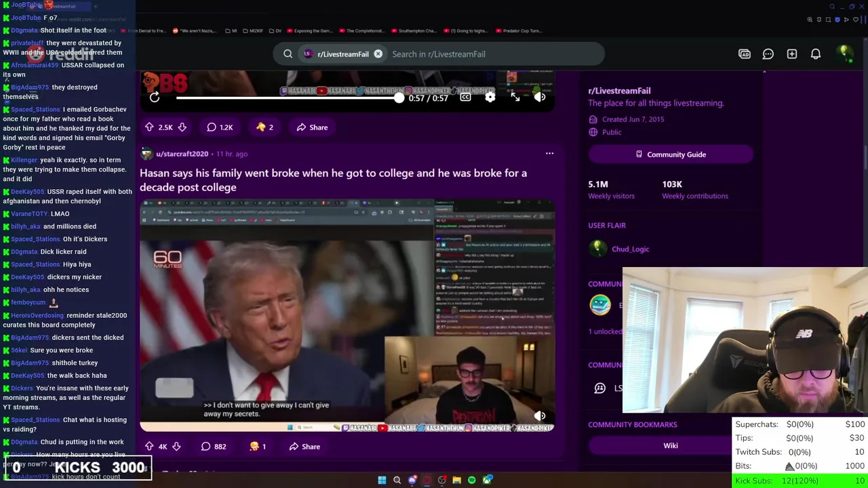Open the user avatar menu
Viewport: 868px width, 488px height.
pyautogui.click(x=844, y=54)
